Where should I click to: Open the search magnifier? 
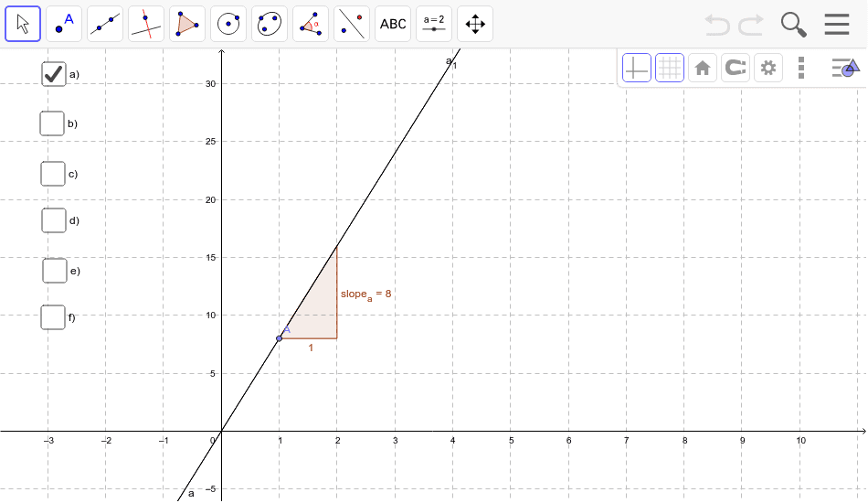pos(793,25)
